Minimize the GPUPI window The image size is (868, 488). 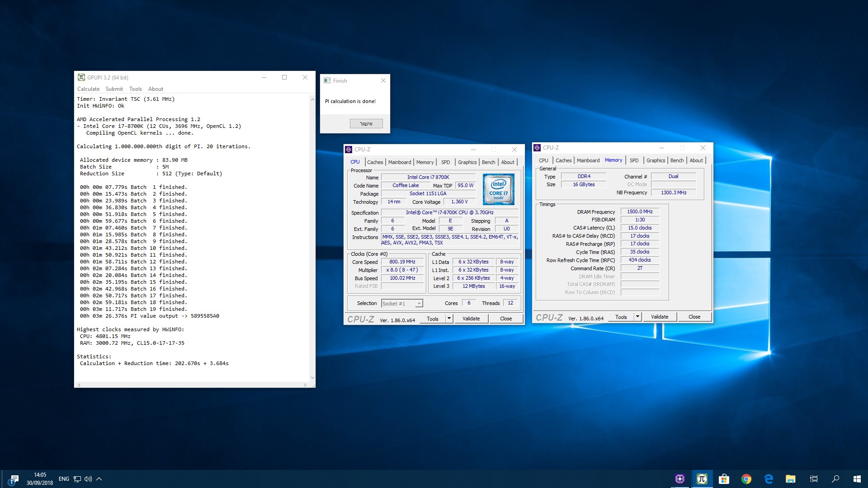[264, 77]
